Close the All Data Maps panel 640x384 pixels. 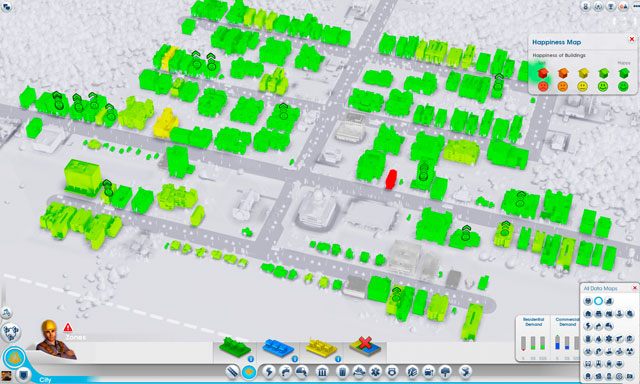[635, 288]
